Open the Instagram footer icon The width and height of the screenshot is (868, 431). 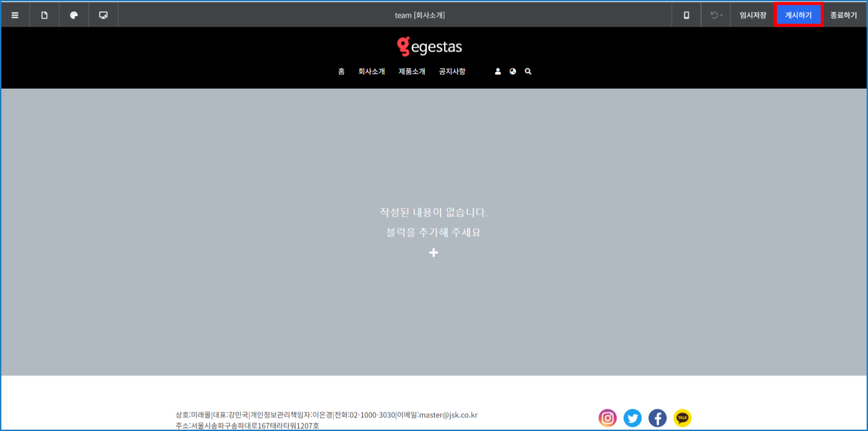click(x=608, y=418)
